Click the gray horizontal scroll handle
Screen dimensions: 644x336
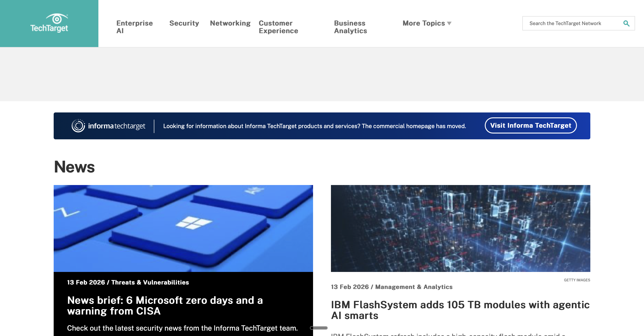pos(318,328)
